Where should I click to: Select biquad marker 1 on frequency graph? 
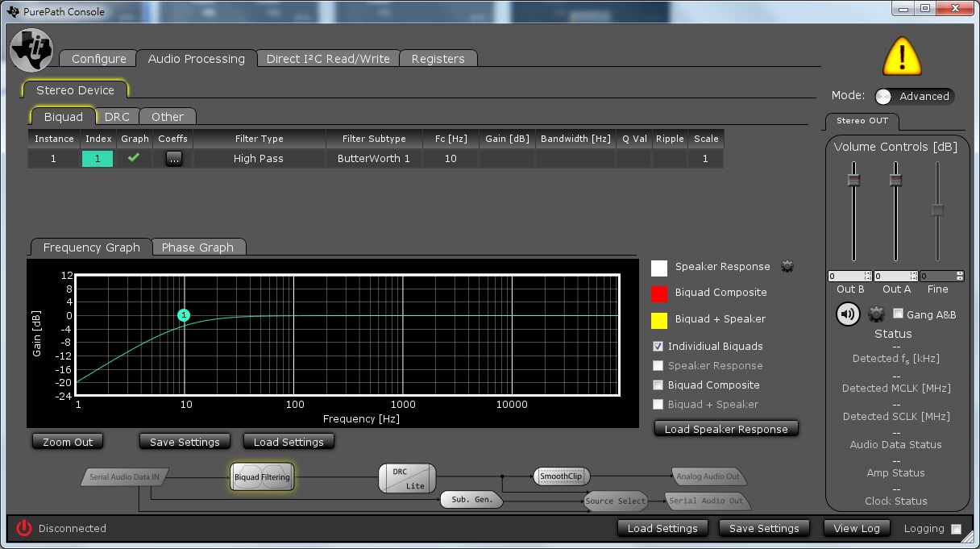tap(184, 315)
